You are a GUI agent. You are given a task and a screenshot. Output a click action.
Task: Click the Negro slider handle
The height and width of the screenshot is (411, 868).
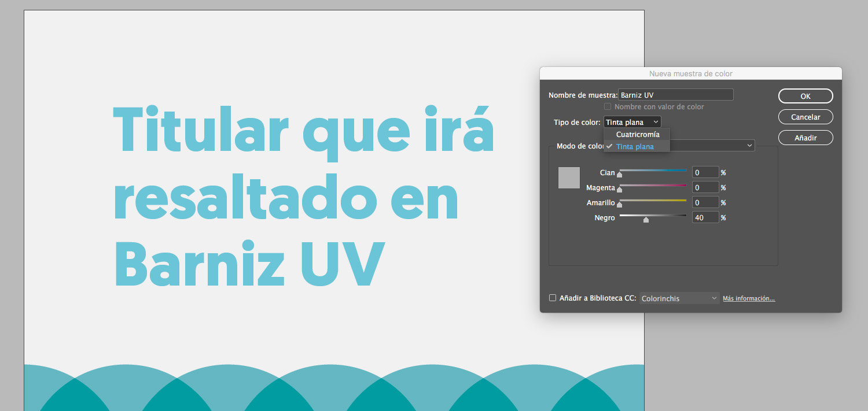click(x=646, y=219)
